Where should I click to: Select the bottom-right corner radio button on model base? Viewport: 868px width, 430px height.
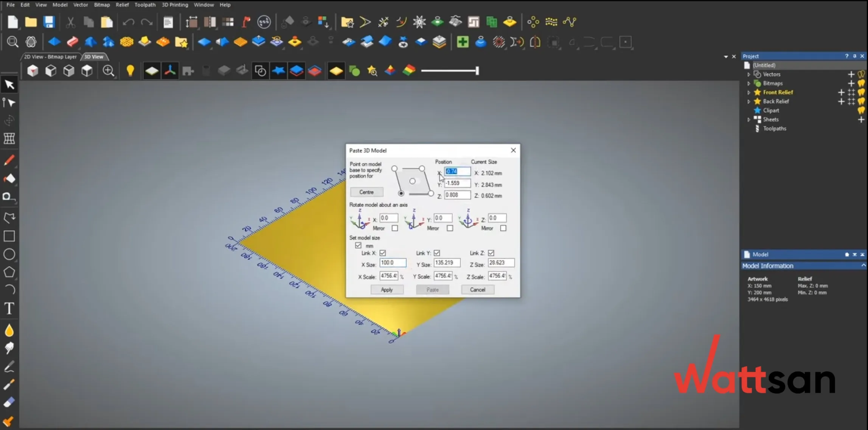(x=431, y=193)
